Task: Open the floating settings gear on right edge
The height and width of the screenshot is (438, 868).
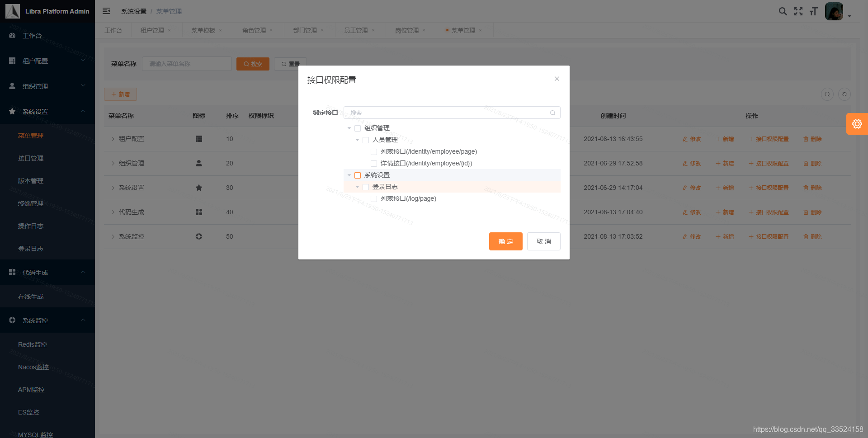Action: tap(857, 123)
